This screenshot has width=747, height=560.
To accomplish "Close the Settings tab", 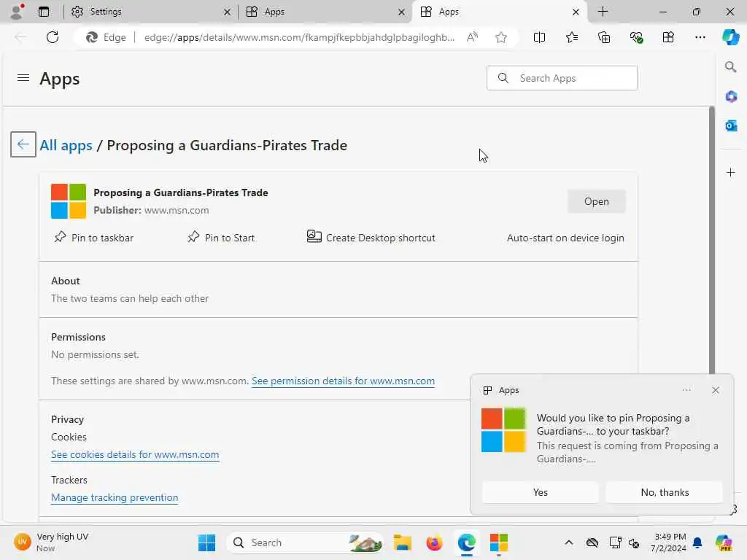I will point(228,12).
